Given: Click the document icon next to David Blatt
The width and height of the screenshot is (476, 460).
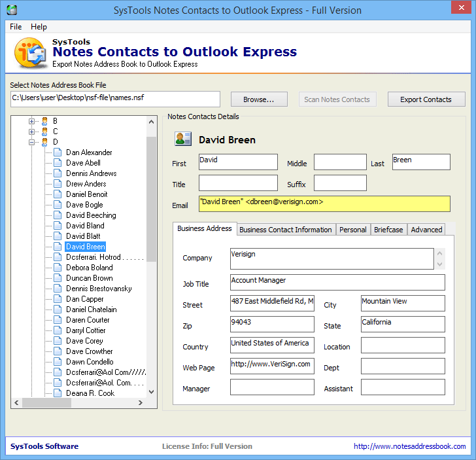Looking at the screenshot, I should pos(58,236).
